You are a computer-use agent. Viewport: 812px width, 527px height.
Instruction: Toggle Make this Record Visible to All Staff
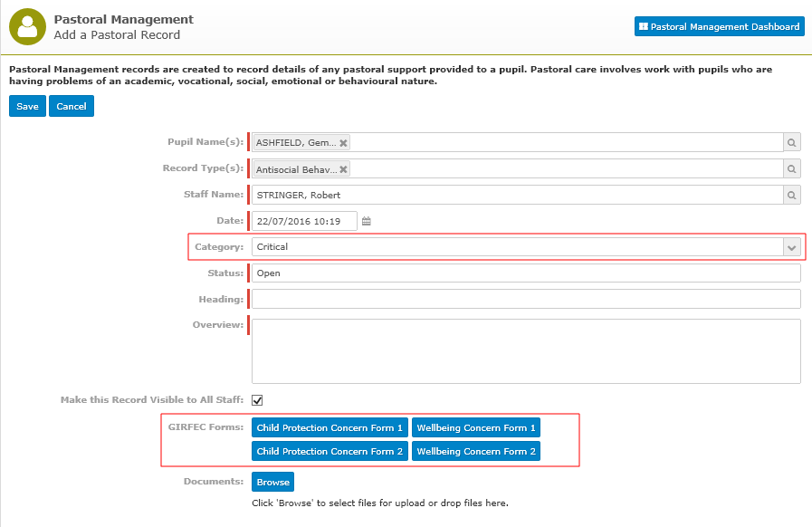[257, 400]
